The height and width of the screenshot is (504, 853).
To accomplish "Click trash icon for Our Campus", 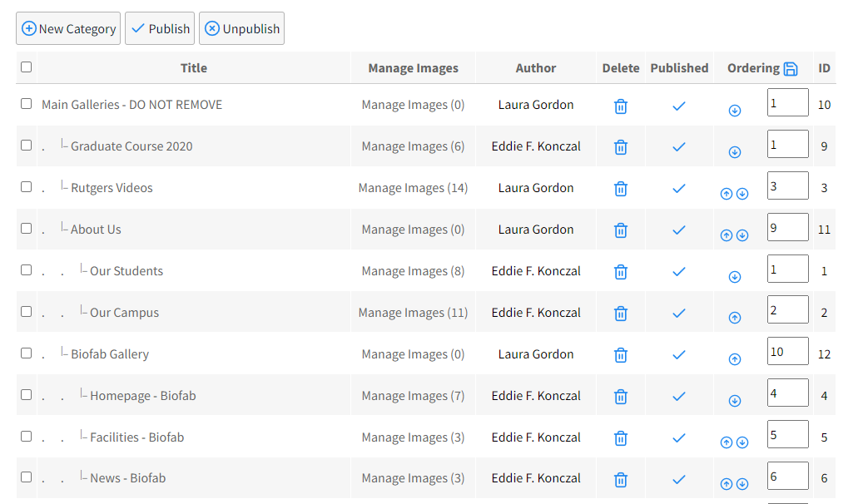I will (x=621, y=314).
